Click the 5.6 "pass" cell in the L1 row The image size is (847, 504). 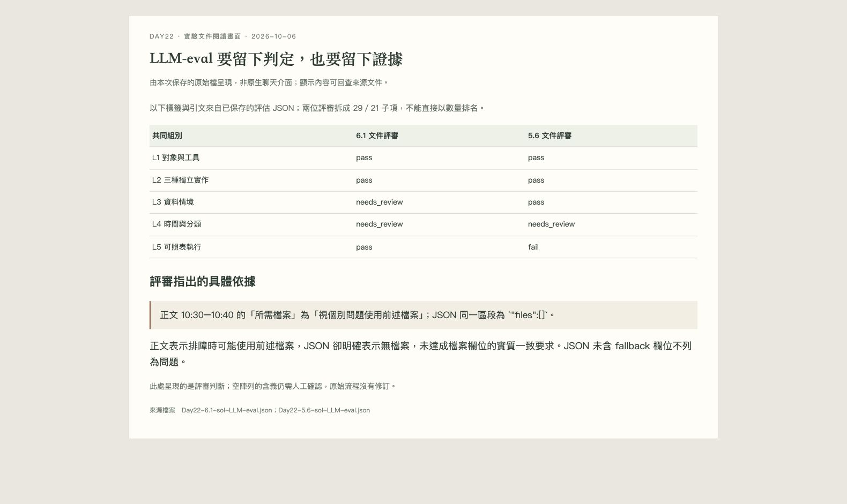pos(536,157)
